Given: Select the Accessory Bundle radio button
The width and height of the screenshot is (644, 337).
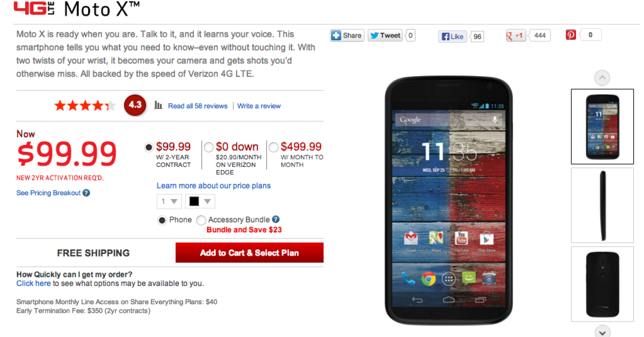Looking at the screenshot, I should click(201, 220).
